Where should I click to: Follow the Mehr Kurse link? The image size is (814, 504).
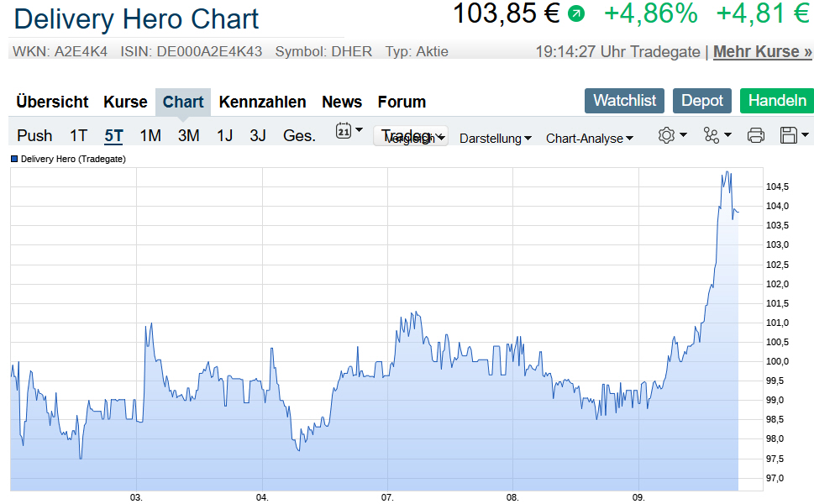pos(762,51)
